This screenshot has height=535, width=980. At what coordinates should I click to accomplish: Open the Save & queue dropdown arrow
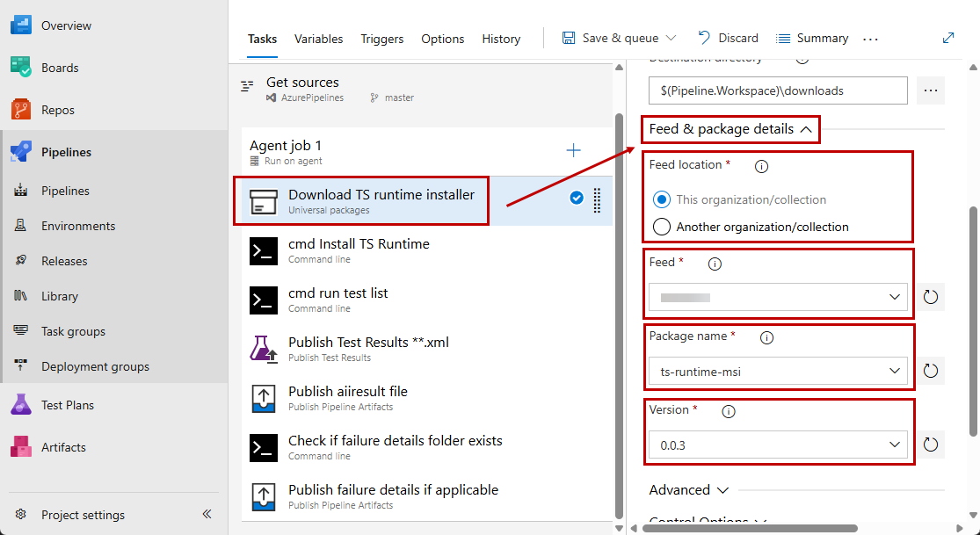671,38
